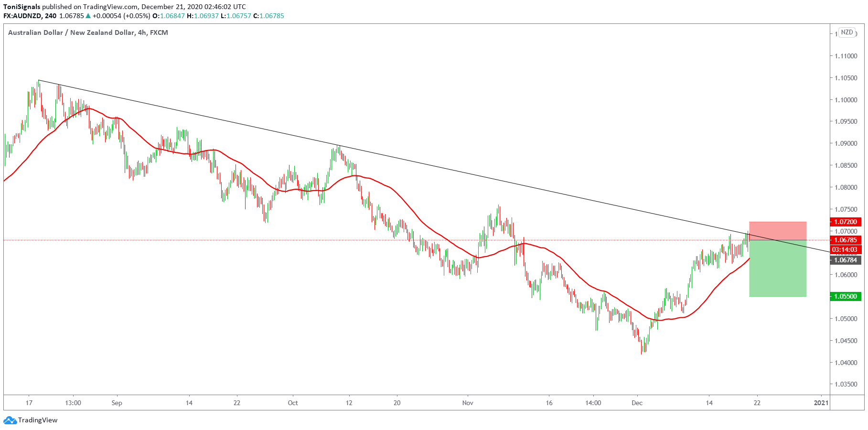
Task: Click the green 1.05500 target price label
Action: pyautogui.click(x=845, y=296)
